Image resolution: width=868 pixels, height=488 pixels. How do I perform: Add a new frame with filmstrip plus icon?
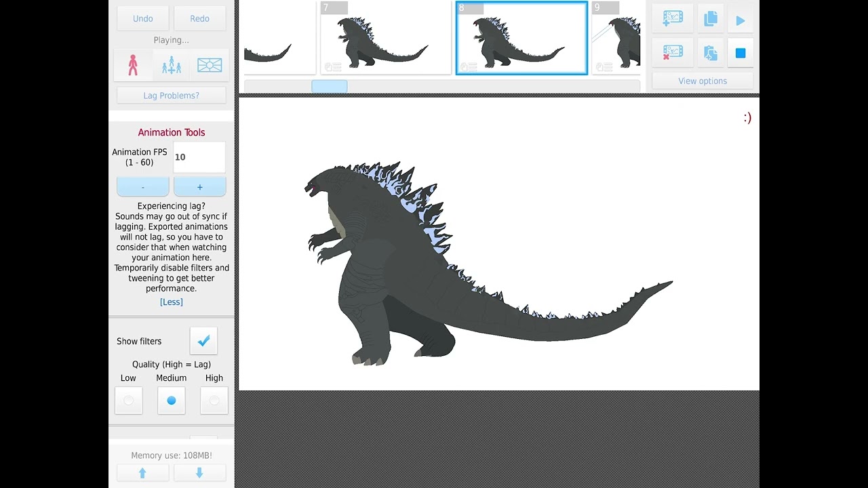coord(672,19)
